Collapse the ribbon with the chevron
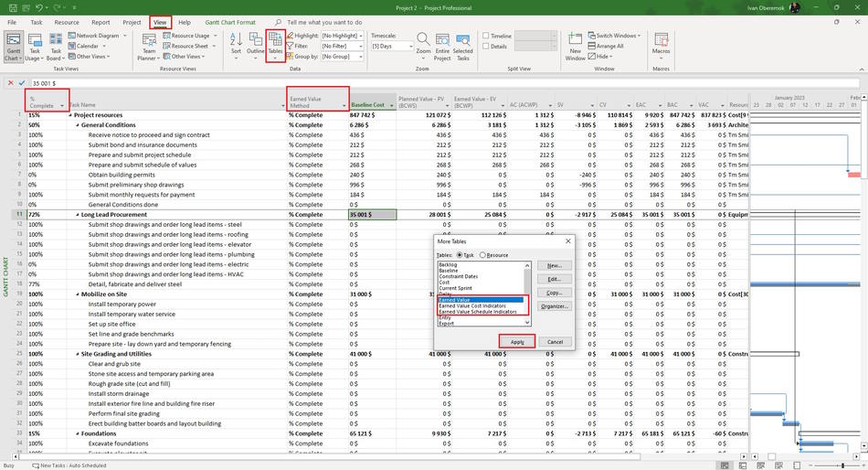Image resolution: width=868 pixels, height=470 pixels. coord(862,69)
